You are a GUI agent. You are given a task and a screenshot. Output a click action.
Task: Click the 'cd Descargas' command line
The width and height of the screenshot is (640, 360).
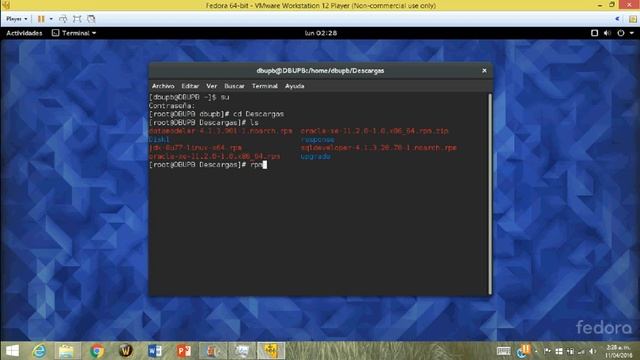pos(216,114)
